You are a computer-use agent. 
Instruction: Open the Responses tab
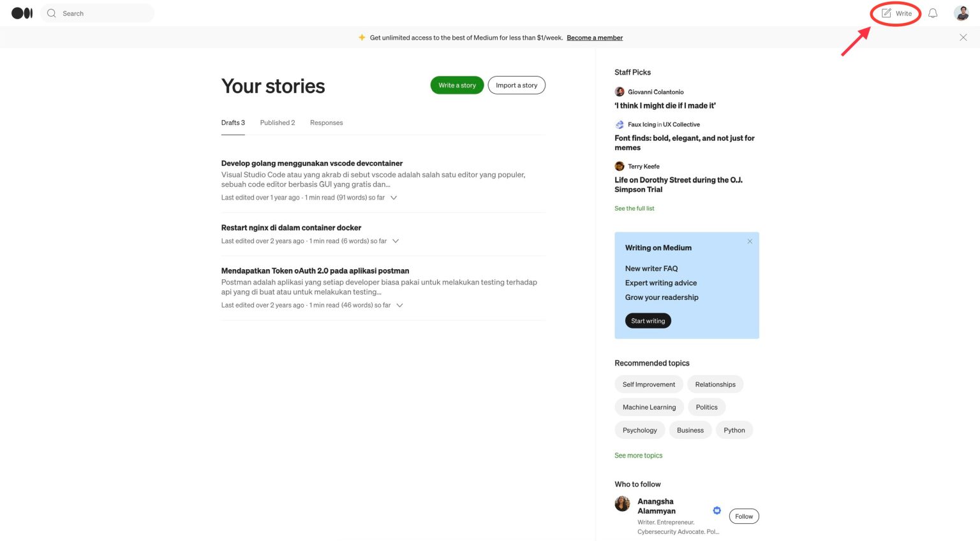tap(326, 122)
